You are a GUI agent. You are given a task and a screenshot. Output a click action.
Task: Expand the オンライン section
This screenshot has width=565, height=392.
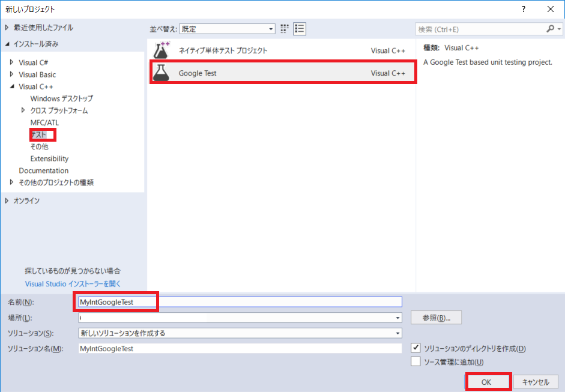tap(7, 201)
